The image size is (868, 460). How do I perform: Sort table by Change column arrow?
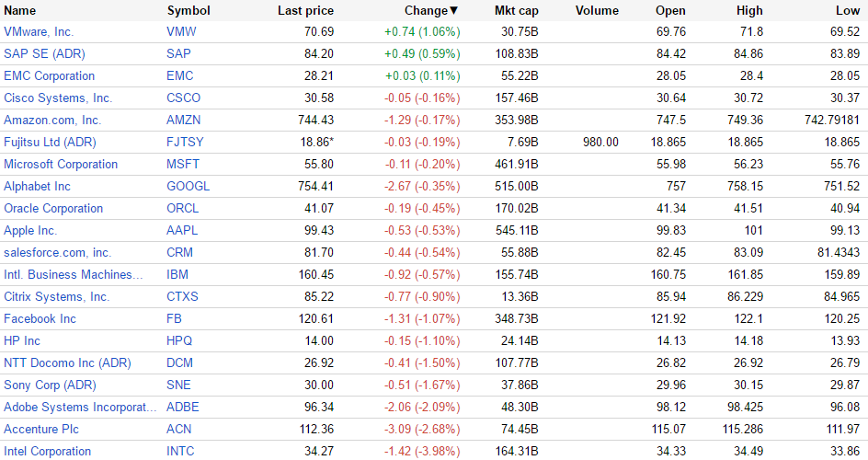(x=453, y=11)
